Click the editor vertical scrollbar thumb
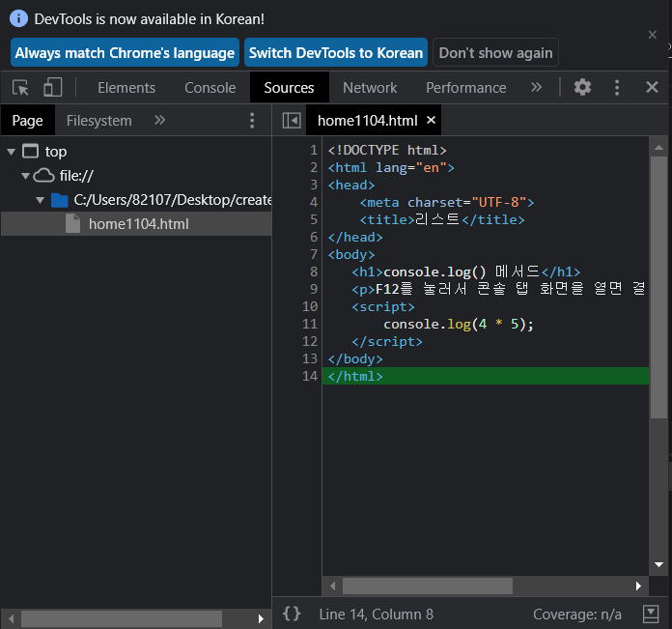672x629 pixels. point(658,287)
